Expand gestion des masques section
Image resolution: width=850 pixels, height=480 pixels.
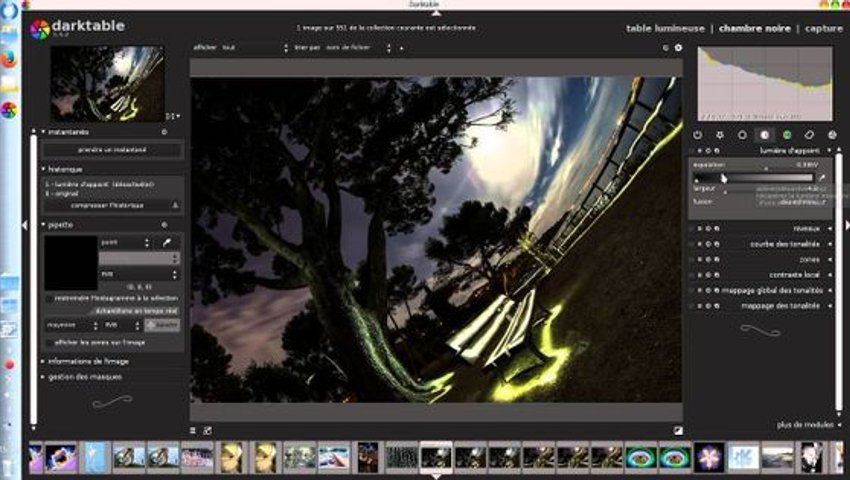pyautogui.click(x=43, y=377)
